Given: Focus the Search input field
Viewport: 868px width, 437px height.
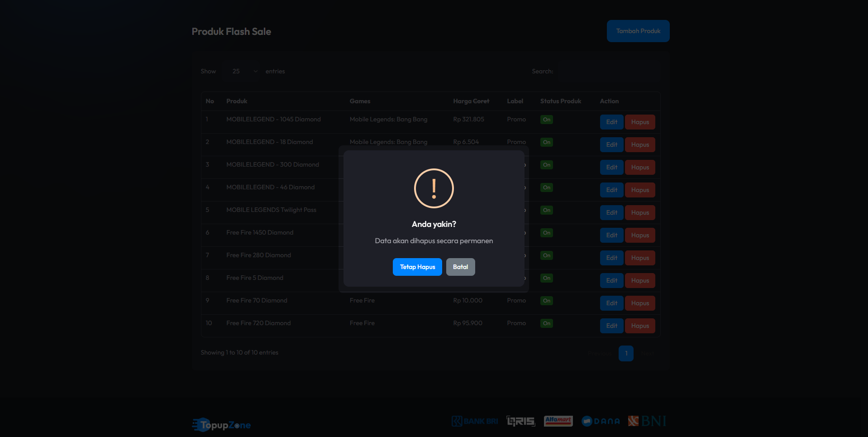Looking at the screenshot, I should [608, 71].
